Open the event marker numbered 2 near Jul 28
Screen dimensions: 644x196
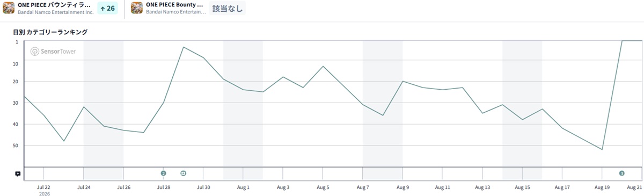click(x=163, y=173)
